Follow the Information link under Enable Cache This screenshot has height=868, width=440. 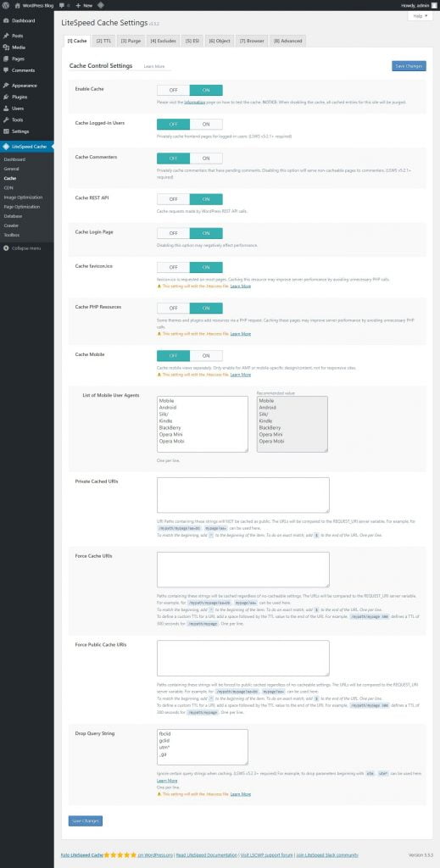194,103
